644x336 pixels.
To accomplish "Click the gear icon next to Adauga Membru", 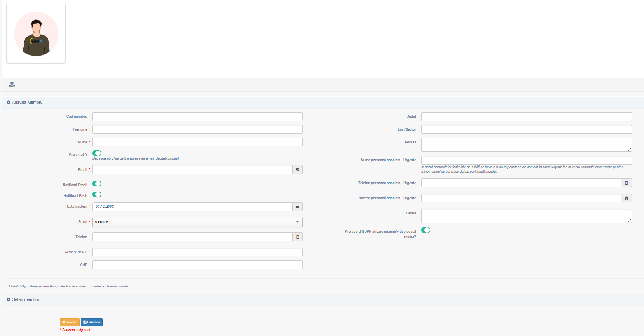I will 9,103.
